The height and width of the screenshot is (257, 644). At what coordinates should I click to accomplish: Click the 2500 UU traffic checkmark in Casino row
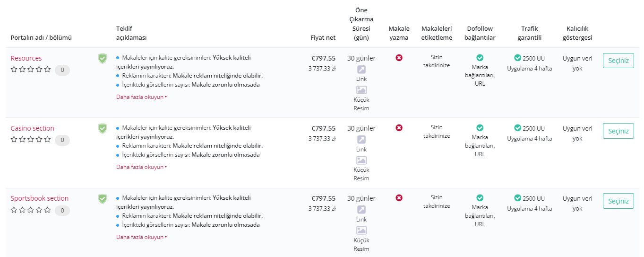click(x=517, y=128)
